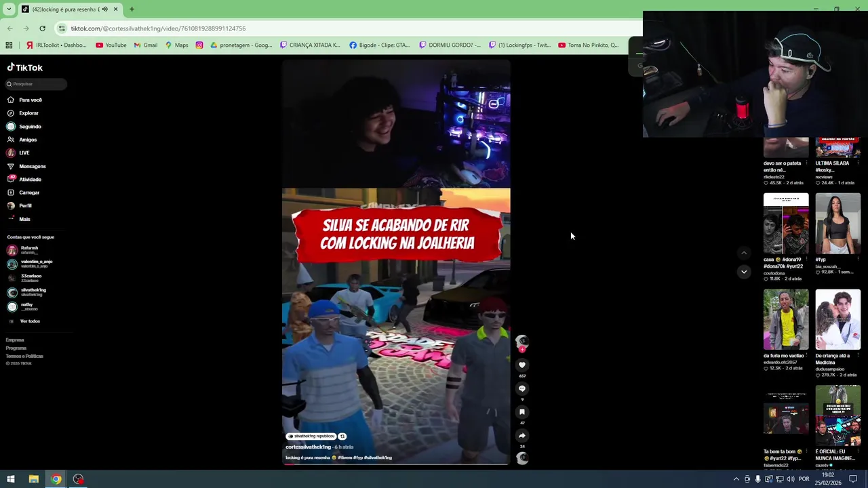Open the LIVE section

pos(18,152)
